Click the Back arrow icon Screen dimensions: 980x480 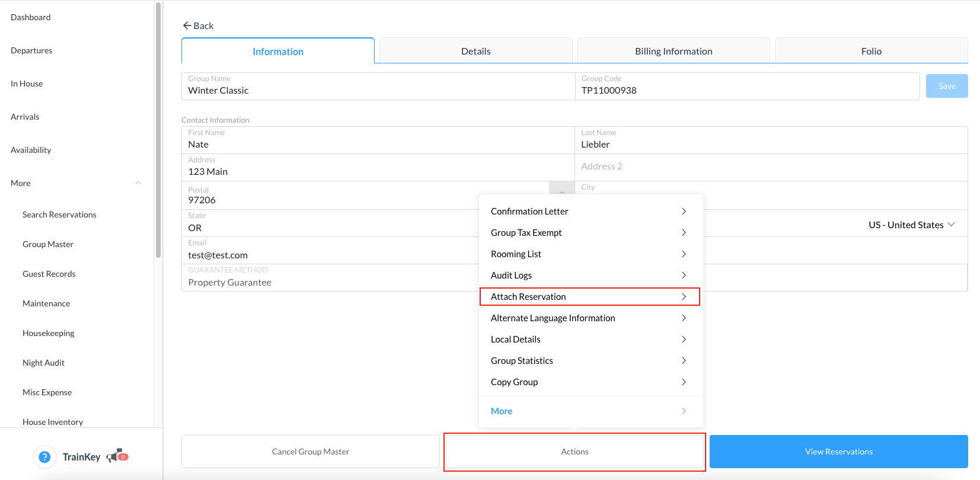coord(187,25)
